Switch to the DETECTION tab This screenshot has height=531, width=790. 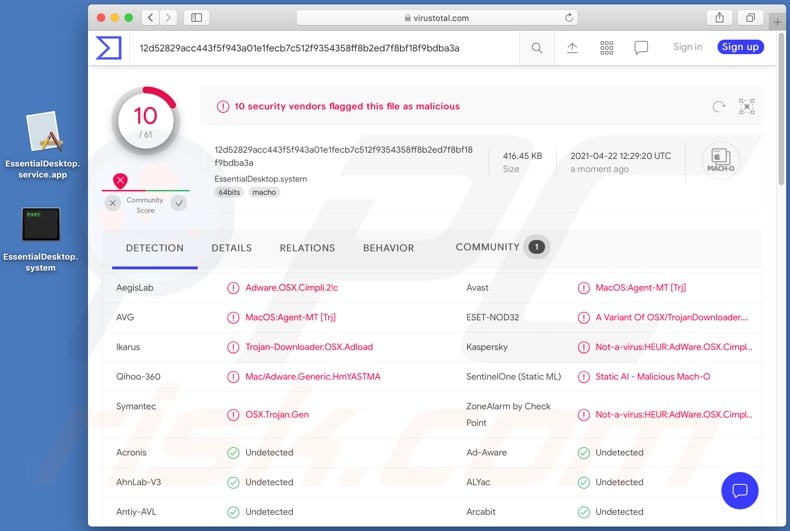[155, 248]
